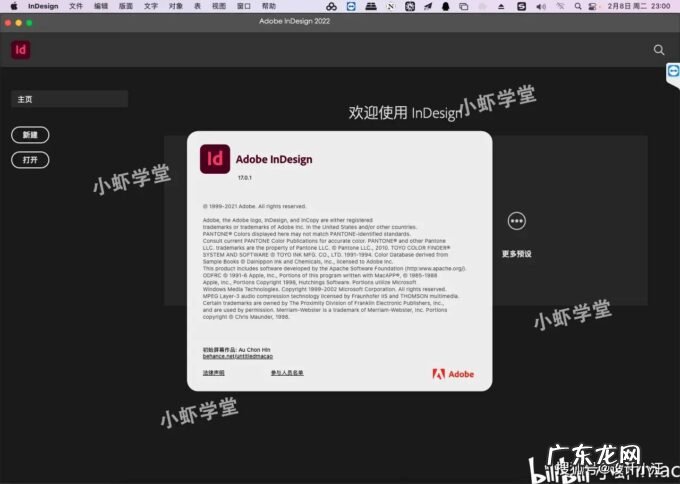680x484 pixels.
Task: Open the volume control in menu bar
Action: coord(541,7)
